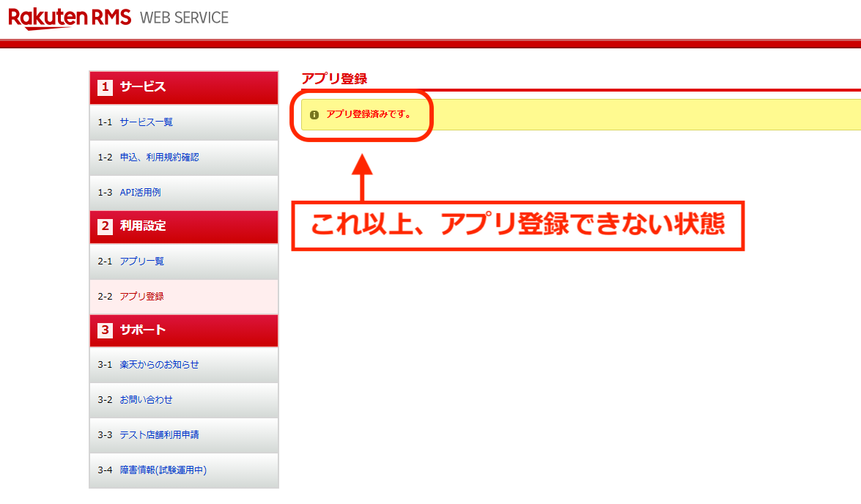Open the API活用例 link

point(140,193)
